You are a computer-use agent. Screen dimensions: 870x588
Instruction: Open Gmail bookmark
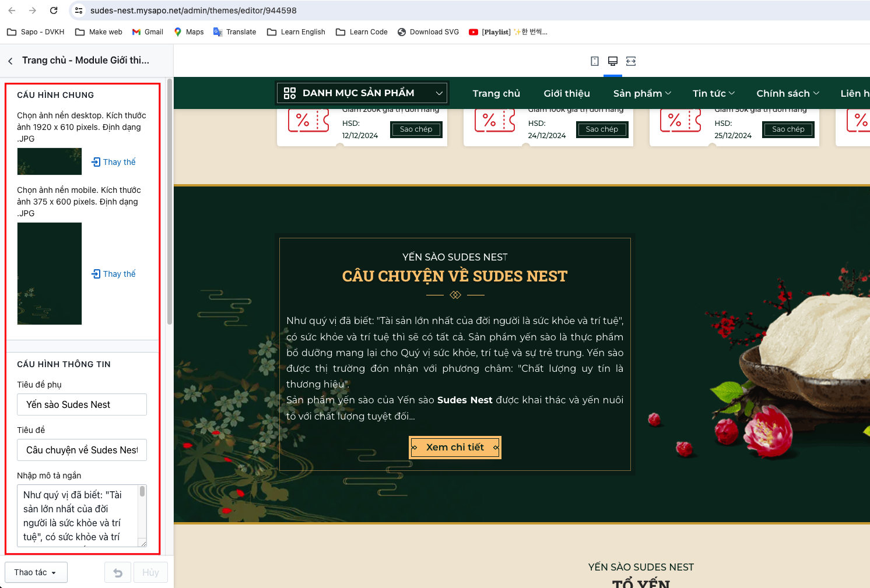point(148,32)
